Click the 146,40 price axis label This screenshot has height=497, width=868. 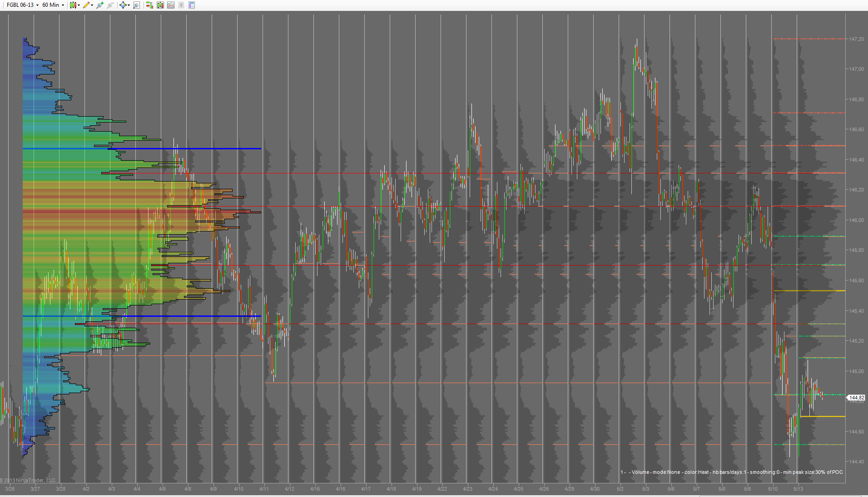coord(857,160)
